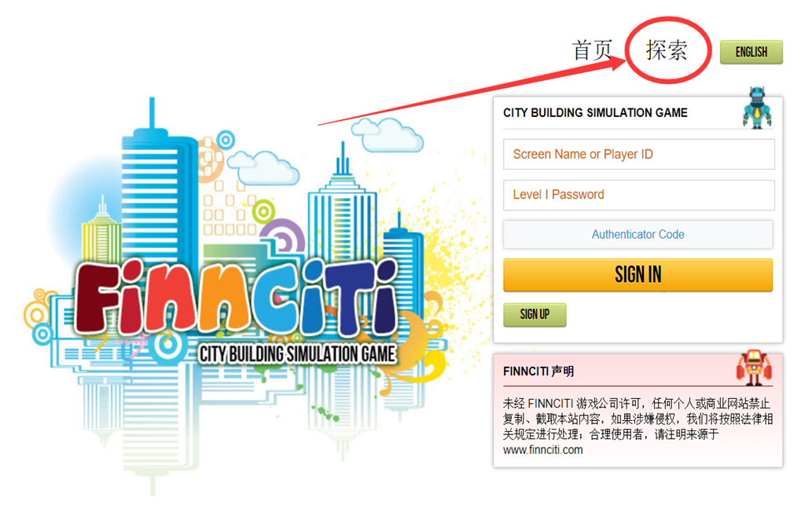Open the 探索 menu item
Image resolution: width=812 pixels, height=505 pixels.
(667, 50)
